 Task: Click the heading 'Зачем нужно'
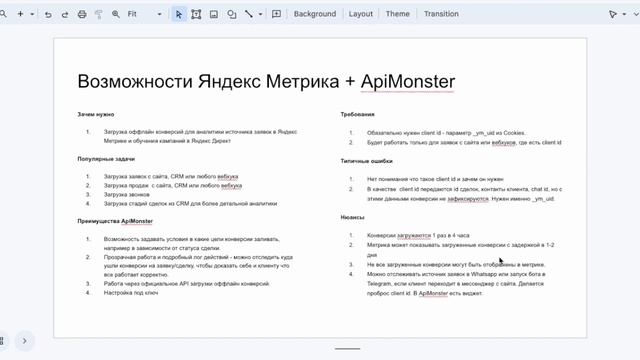click(96, 114)
